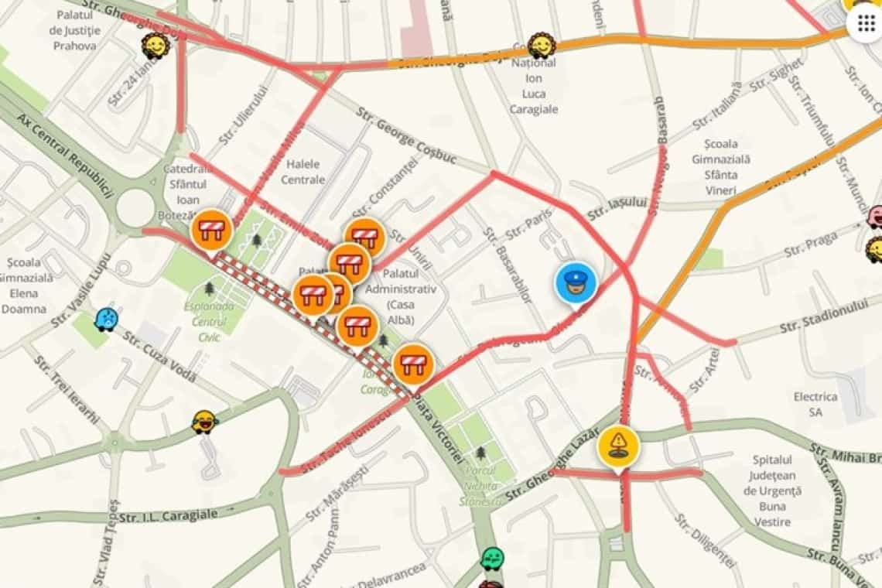
Task: Select the Electrica SA place label
Action: click(815, 404)
